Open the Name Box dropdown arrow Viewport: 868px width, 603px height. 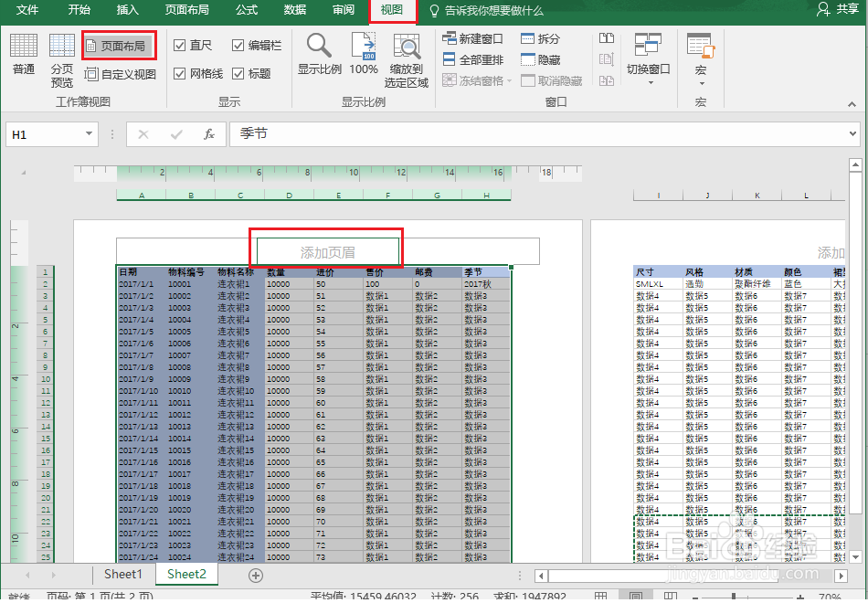point(89,134)
